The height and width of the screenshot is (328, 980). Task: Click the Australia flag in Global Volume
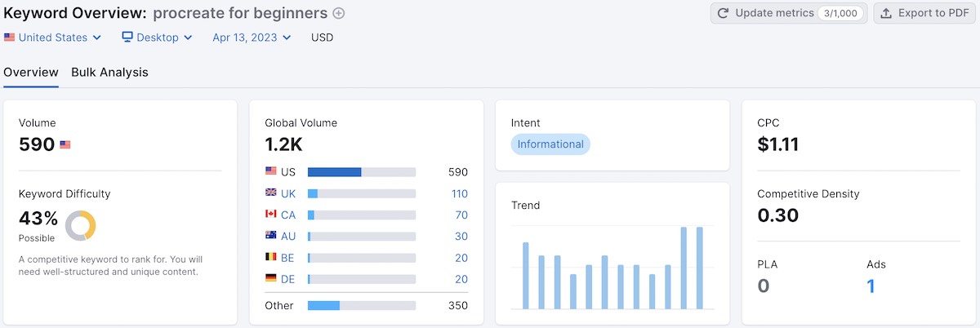(271, 236)
